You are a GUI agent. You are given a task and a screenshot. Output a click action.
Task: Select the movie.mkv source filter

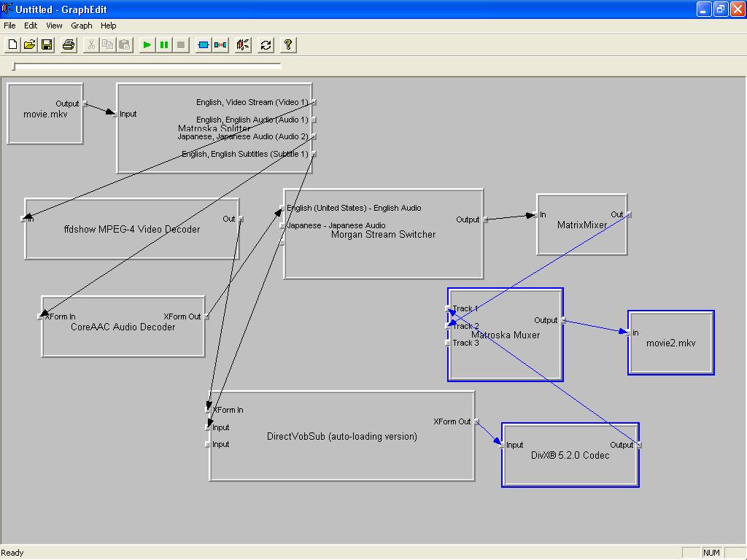pyautogui.click(x=45, y=114)
